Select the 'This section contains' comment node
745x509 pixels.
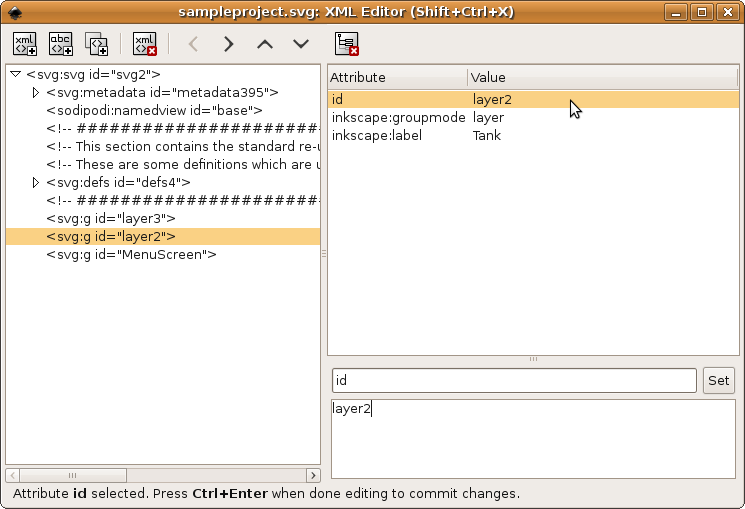pyautogui.click(x=183, y=146)
